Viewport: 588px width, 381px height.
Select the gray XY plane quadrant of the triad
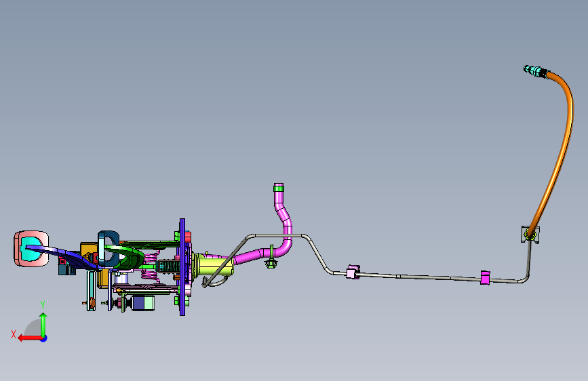pos(33,329)
